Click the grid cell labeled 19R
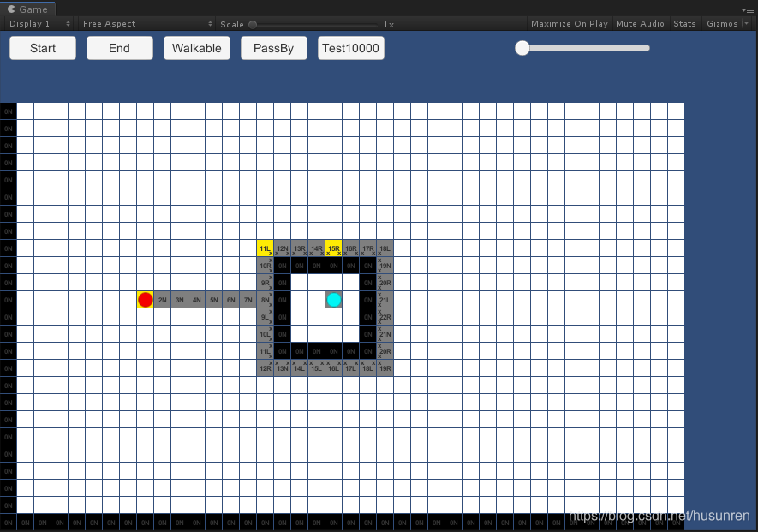758x532 pixels. 385,368
